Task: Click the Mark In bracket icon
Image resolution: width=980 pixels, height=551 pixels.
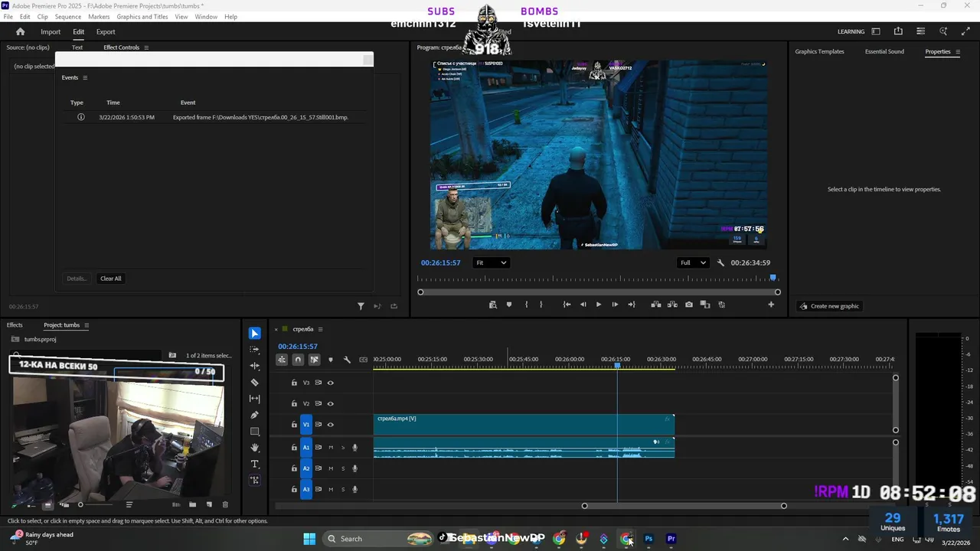Action: [x=526, y=305]
